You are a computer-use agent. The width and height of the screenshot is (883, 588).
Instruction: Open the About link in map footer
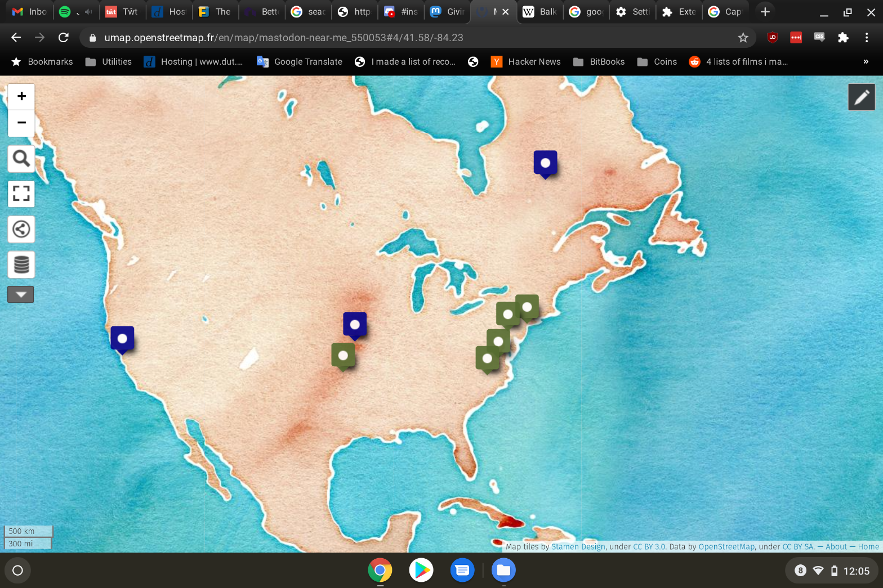click(836, 546)
